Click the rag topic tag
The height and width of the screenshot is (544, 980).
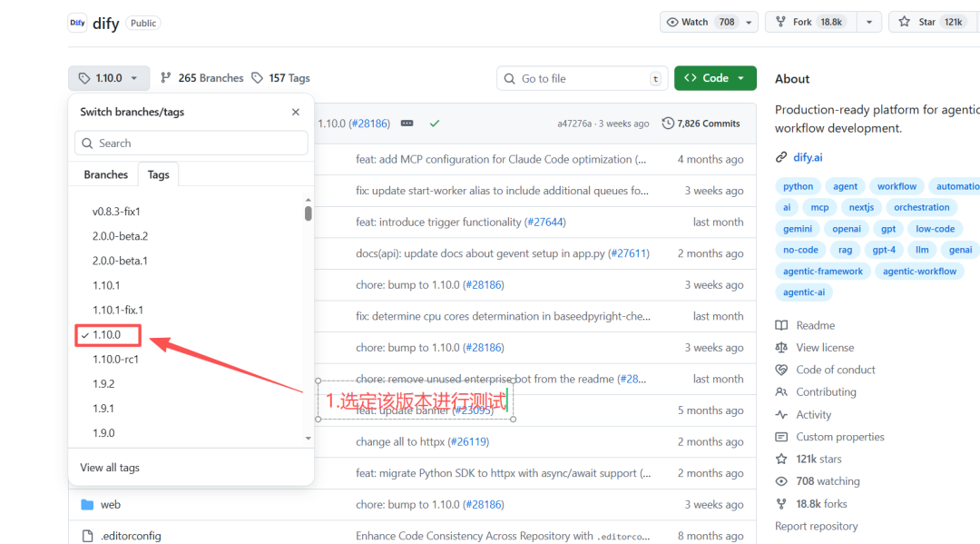[x=845, y=250]
